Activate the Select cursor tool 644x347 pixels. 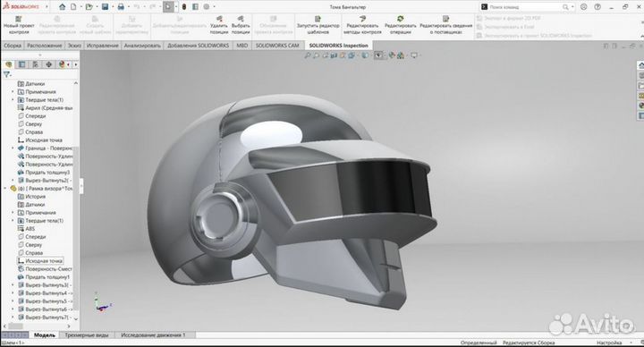168,6
